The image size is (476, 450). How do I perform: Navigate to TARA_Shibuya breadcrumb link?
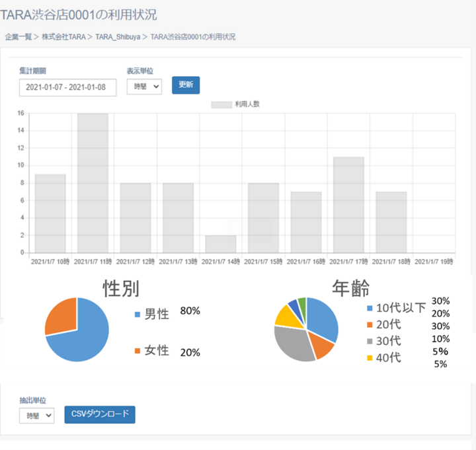117,37
